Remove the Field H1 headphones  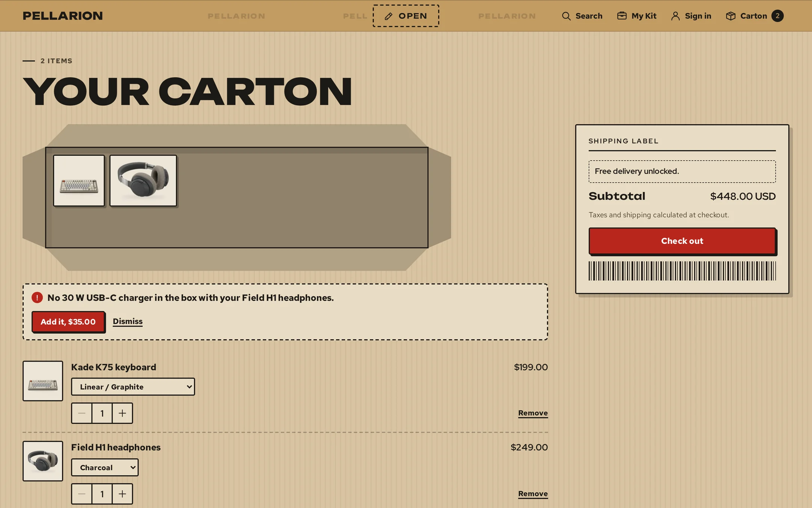tap(533, 493)
